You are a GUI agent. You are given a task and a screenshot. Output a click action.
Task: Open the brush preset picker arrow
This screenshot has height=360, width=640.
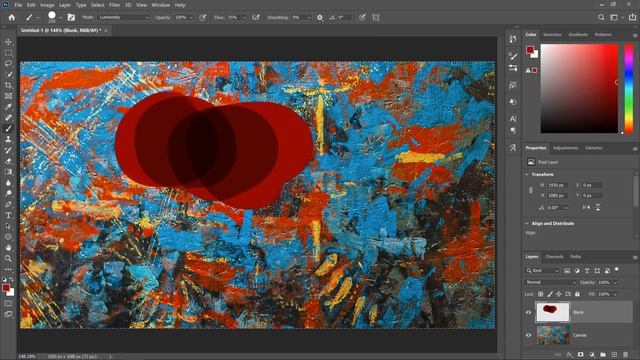pyautogui.click(x=60, y=18)
